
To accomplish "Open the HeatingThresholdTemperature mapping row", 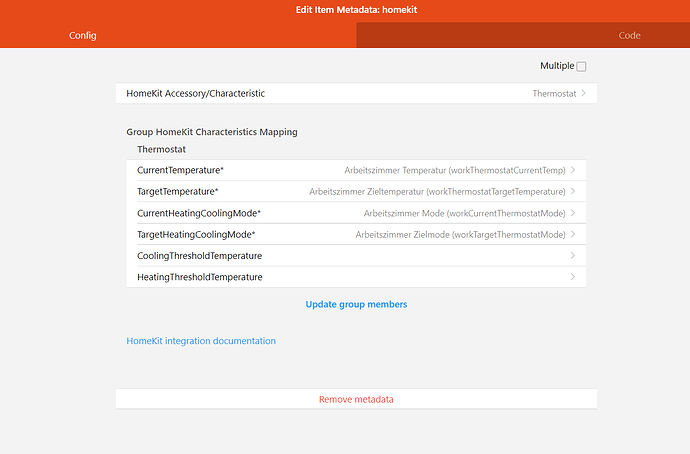I will (356, 277).
